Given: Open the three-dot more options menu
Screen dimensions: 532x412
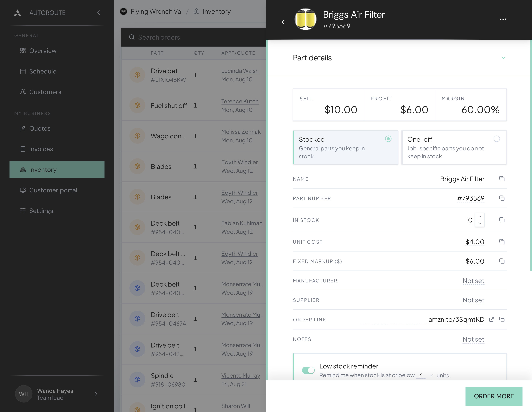Looking at the screenshot, I should (x=503, y=19).
